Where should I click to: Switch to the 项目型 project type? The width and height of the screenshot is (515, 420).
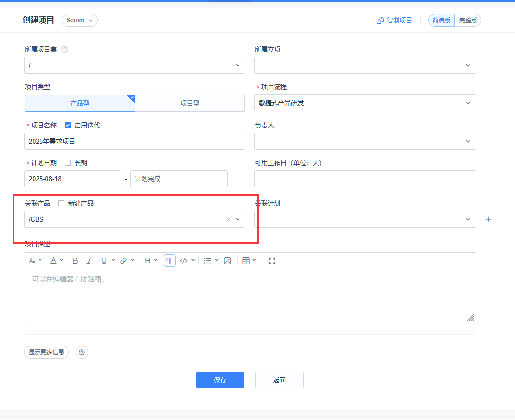click(190, 103)
